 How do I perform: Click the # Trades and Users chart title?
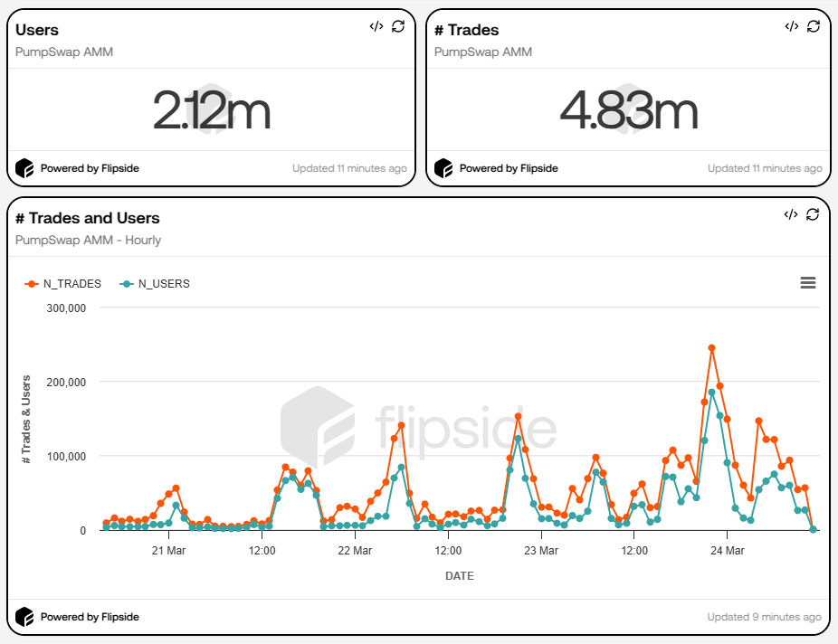88,218
